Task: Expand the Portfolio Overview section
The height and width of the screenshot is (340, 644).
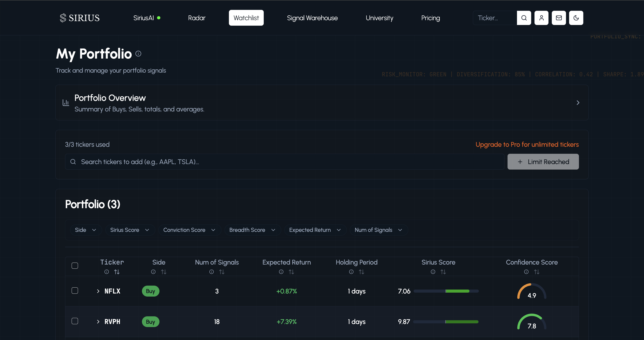Action: tap(577, 103)
